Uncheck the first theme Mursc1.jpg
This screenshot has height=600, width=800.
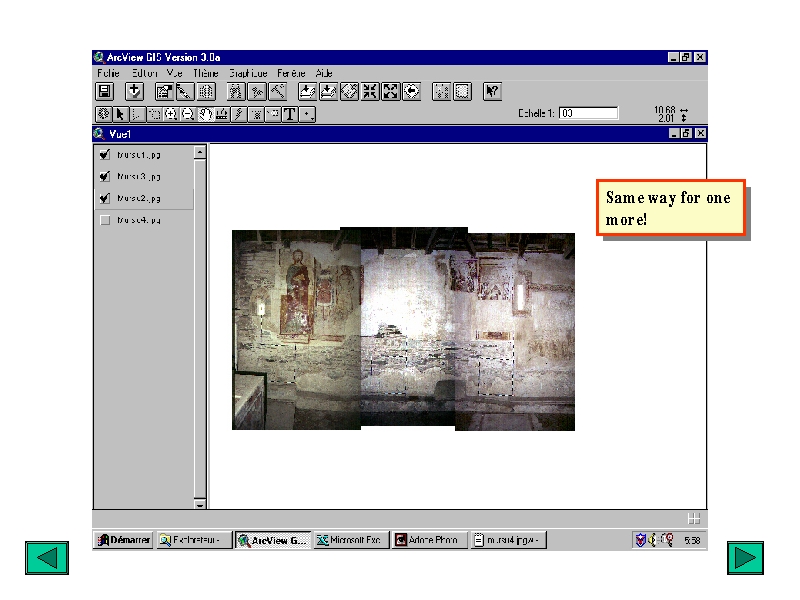(105, 154)
